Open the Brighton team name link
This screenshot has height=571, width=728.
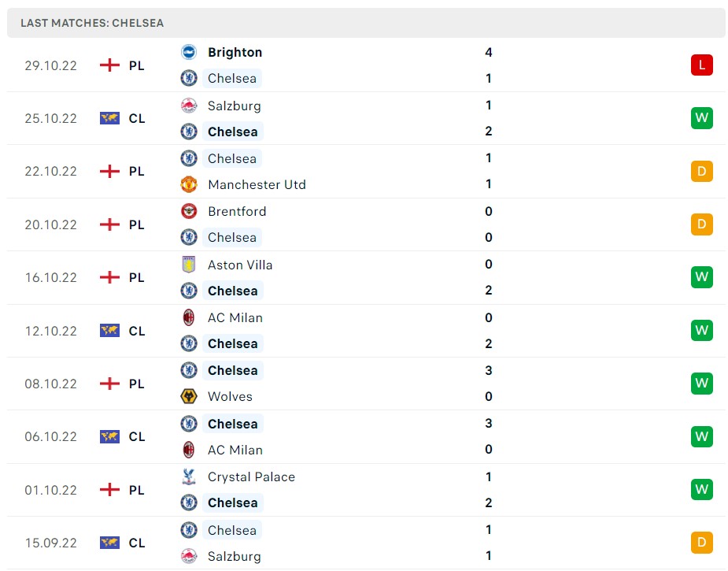point(235,52)
